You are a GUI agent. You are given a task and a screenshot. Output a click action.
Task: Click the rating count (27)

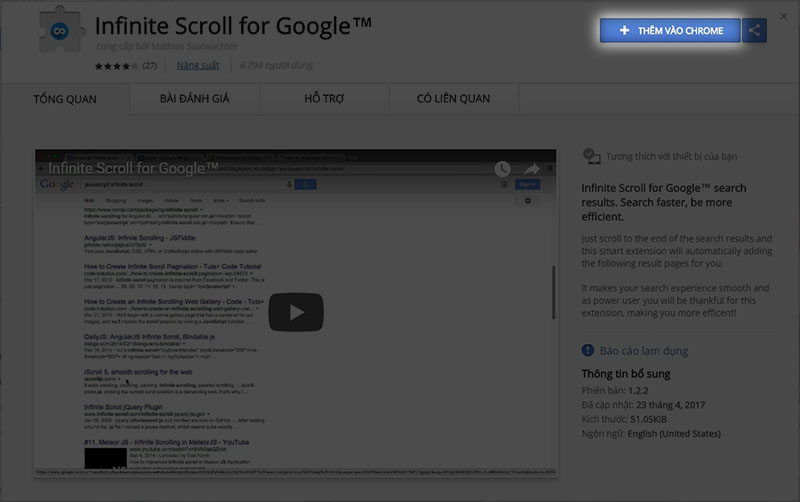149,66
